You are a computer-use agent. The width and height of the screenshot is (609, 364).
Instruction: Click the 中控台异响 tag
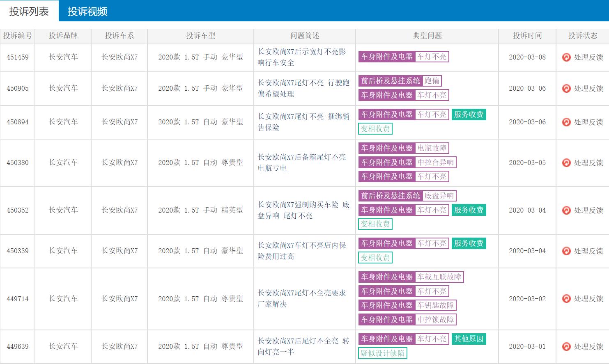pyautogui.click(x=436, y=163)
